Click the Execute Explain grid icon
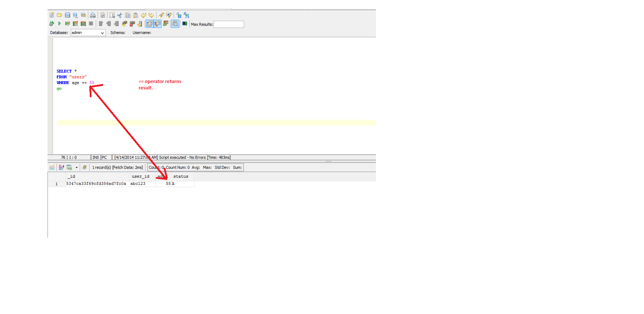This screenshot has height=314, width=644. tap(83, 24)
